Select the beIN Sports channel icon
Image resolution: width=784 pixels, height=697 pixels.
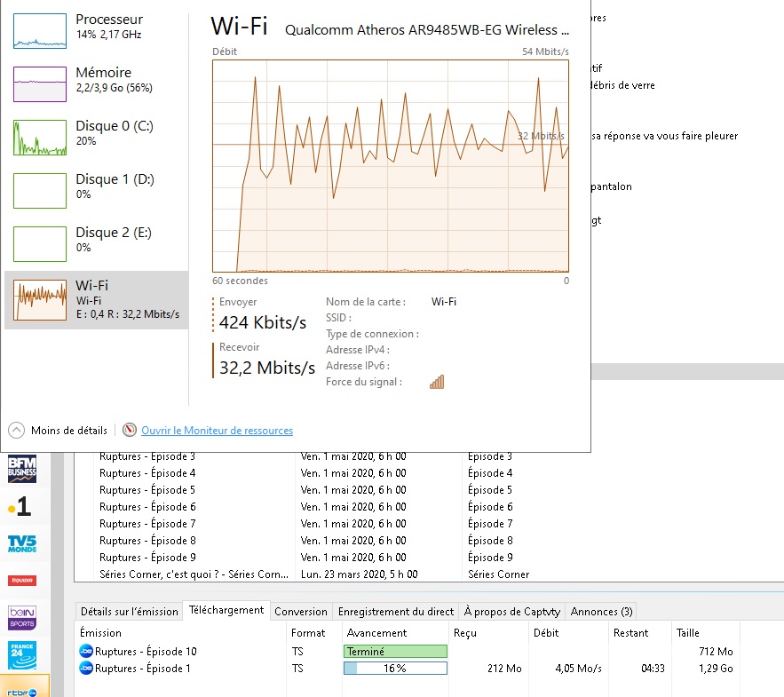click(x=22, y=618)
